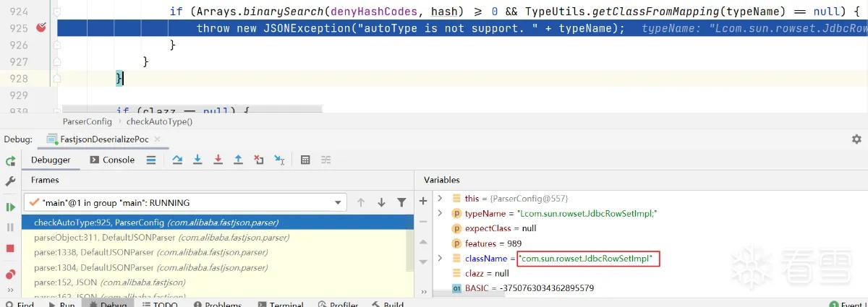Remove the breakpoint at line 925

(41, 28)
